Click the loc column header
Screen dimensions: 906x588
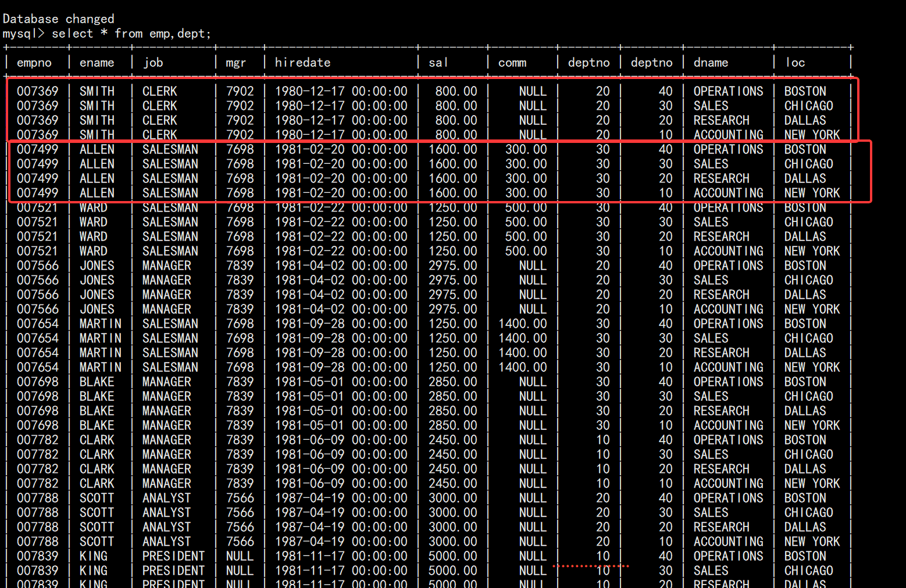[795, 63]
